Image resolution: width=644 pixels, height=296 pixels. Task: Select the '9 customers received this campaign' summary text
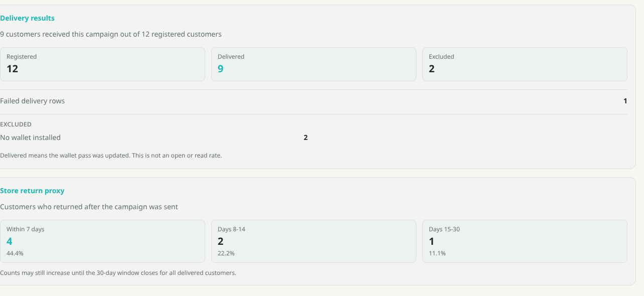pos(111,34)
